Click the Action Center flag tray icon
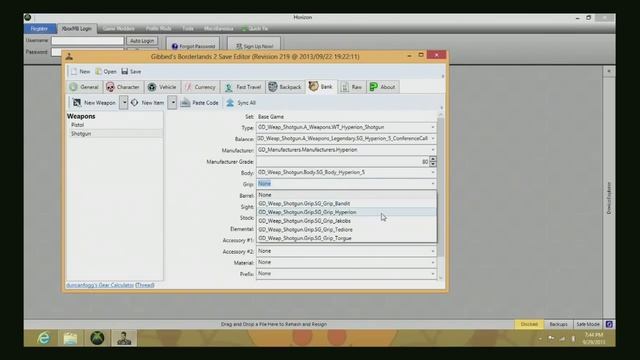640x360 pixels. pos(551,338)
